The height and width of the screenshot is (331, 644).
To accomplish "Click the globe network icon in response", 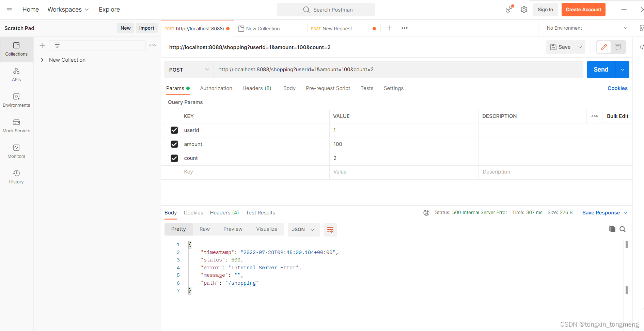I will (426, 213).
